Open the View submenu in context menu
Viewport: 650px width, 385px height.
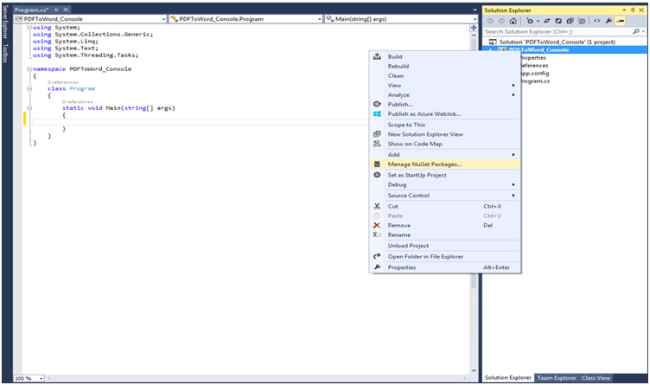[445, 85]
